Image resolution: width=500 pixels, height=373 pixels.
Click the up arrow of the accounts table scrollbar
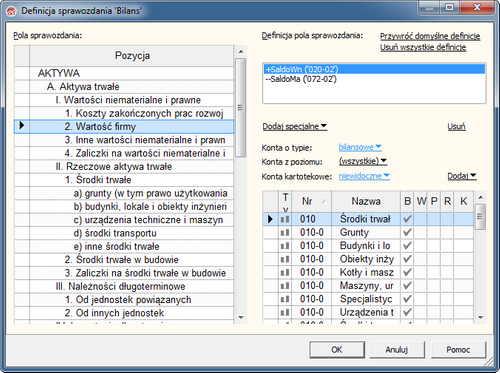coord(480,197)
